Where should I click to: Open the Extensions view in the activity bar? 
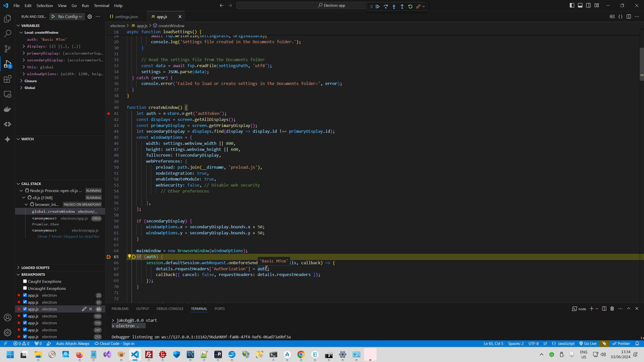(x=8, y=79)
